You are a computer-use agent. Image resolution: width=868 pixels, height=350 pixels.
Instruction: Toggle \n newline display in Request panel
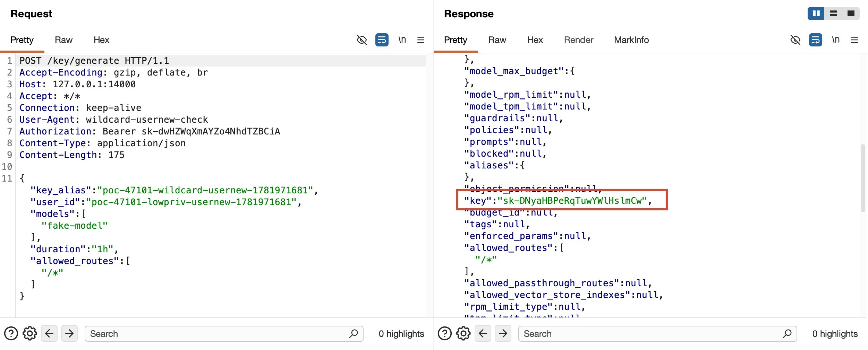pyautogui.click(x=402, y=40)
